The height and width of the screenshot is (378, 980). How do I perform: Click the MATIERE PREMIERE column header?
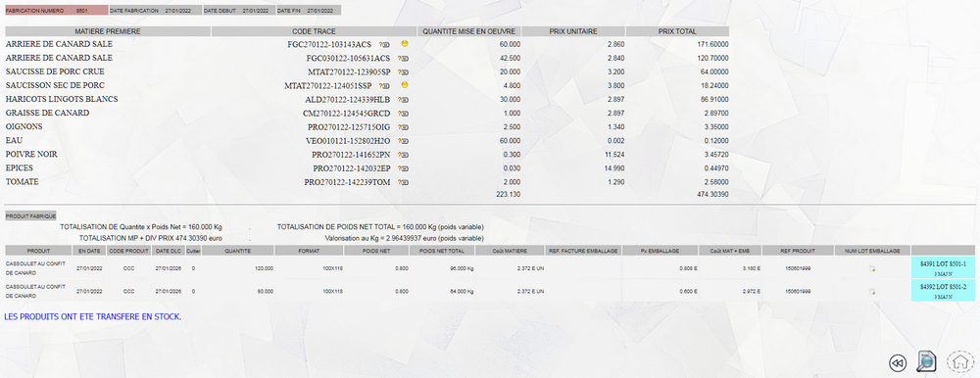[x=108, y=31]
